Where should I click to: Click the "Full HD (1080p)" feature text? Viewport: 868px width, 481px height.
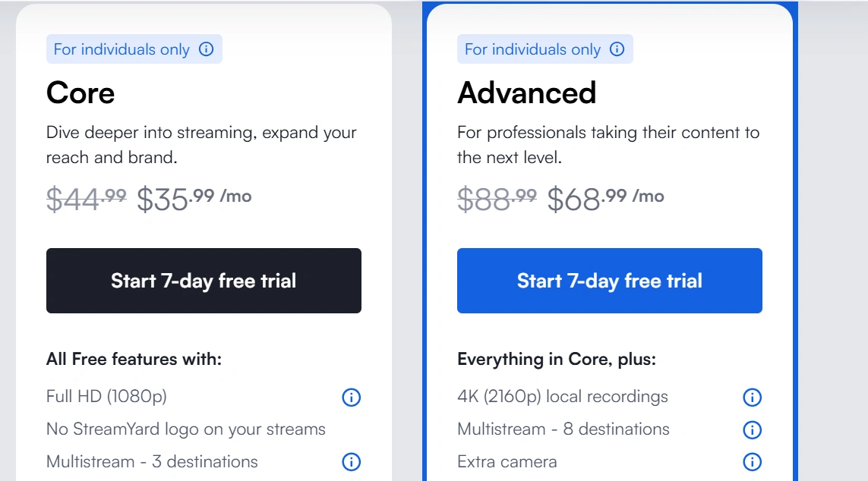(x=106, y=396)
